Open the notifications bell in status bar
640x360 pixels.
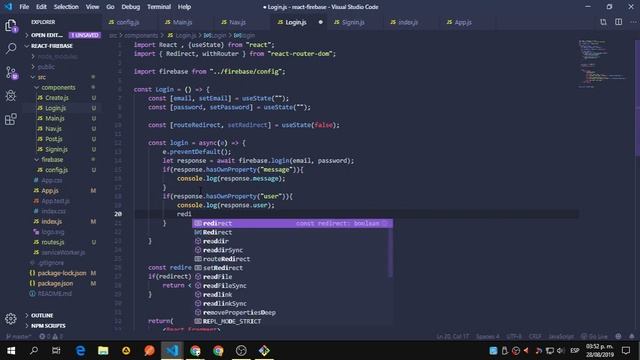point(631,337)
